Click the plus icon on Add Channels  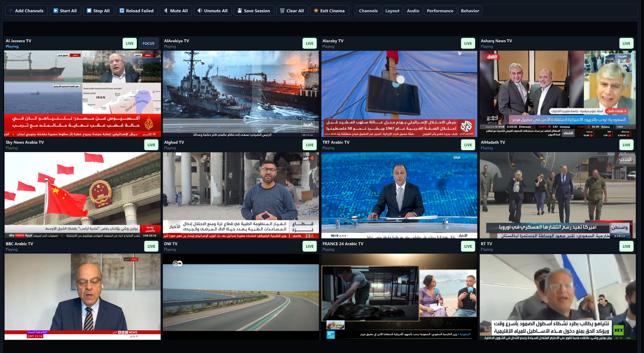(11, 11)
